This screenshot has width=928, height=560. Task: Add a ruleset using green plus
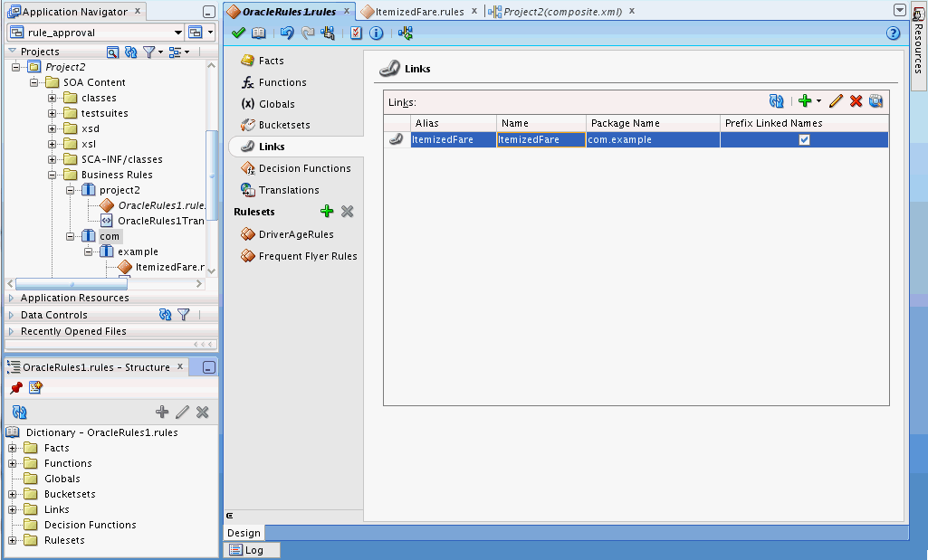point(327,211)
